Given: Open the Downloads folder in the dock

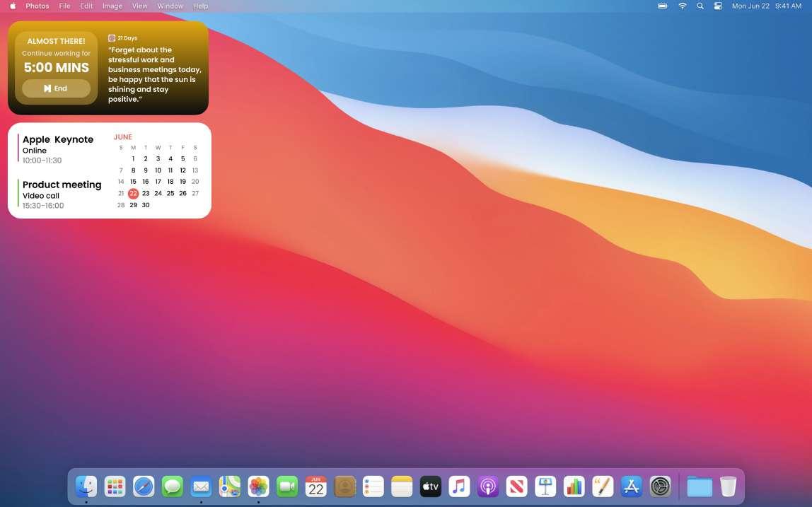Looking at the screenshot, I should click(x=700, y=486).
